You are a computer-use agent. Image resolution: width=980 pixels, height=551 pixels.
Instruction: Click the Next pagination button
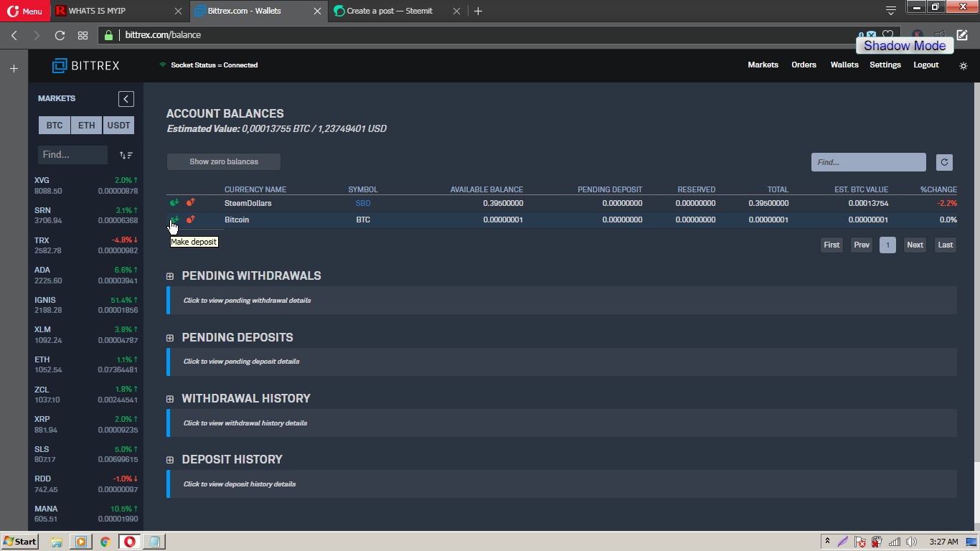915,245
